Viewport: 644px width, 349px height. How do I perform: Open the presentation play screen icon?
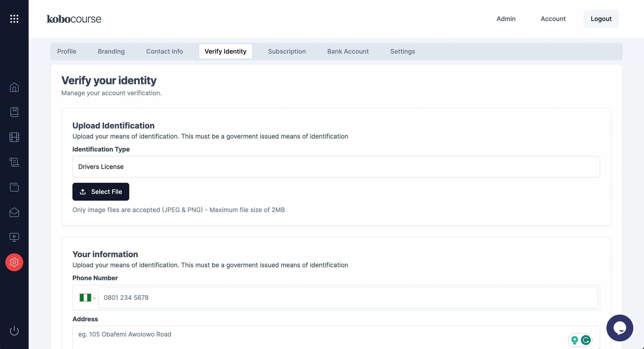(14, 237)
